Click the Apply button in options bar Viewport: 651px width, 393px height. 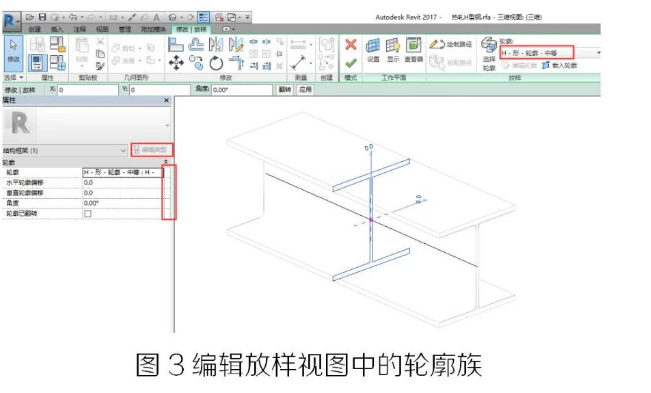coord(305,89)
